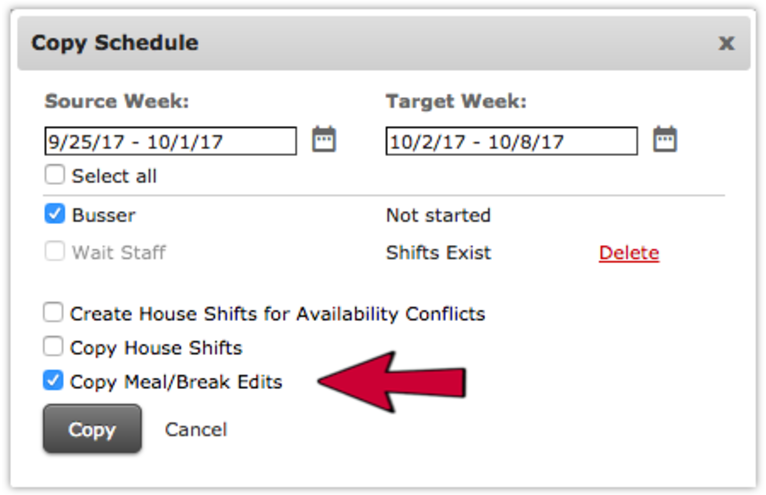Click the 'Shifts Exist' status text
The image size is (766, 495).
coord(438,253)
